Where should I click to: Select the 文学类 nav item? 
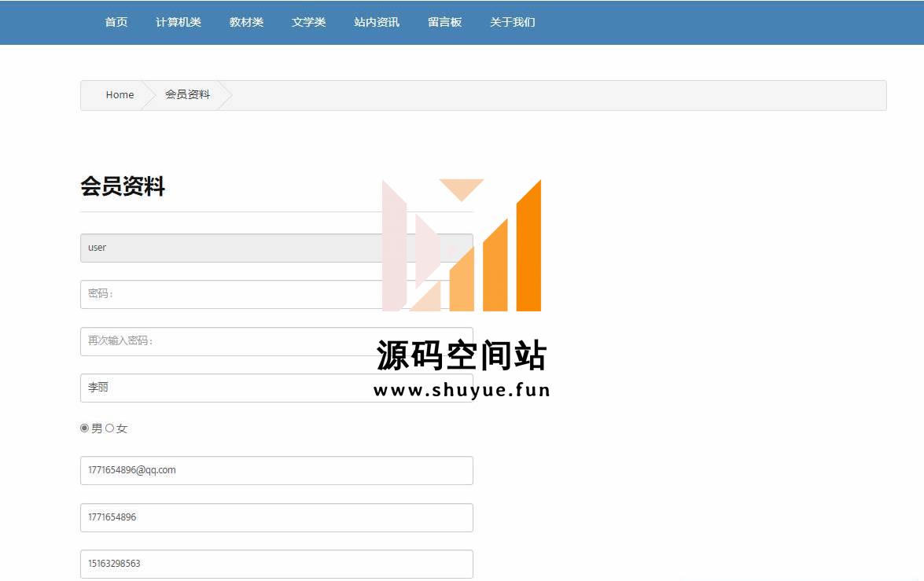(x=309, y=22)
